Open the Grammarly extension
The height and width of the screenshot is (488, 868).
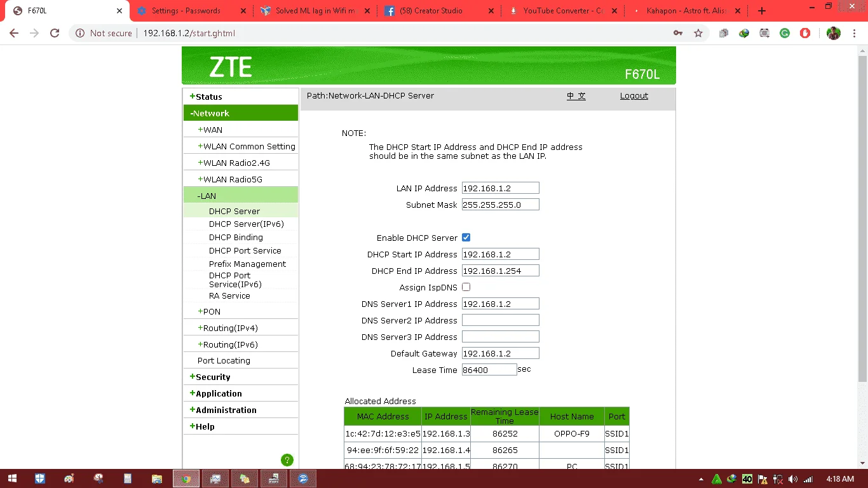[785, 33]
